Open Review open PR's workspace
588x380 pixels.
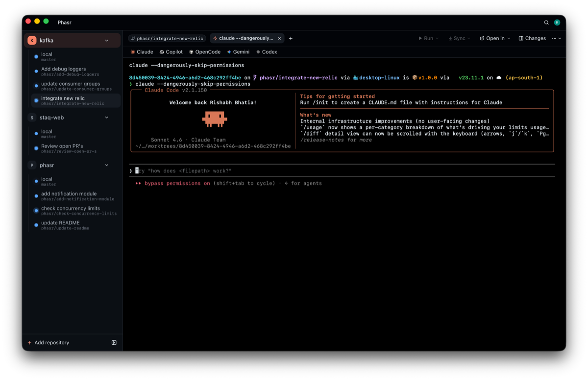click(76, 148)
